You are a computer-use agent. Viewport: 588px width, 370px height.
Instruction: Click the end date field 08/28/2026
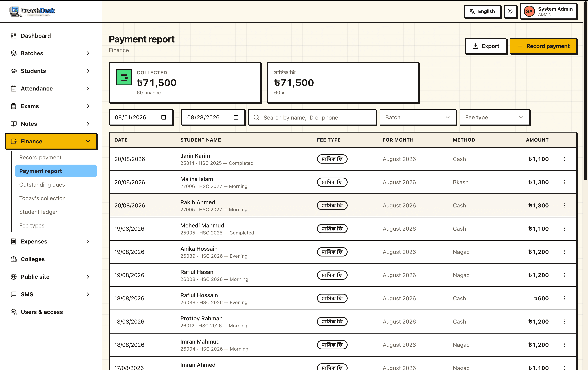tap(213, 117)
